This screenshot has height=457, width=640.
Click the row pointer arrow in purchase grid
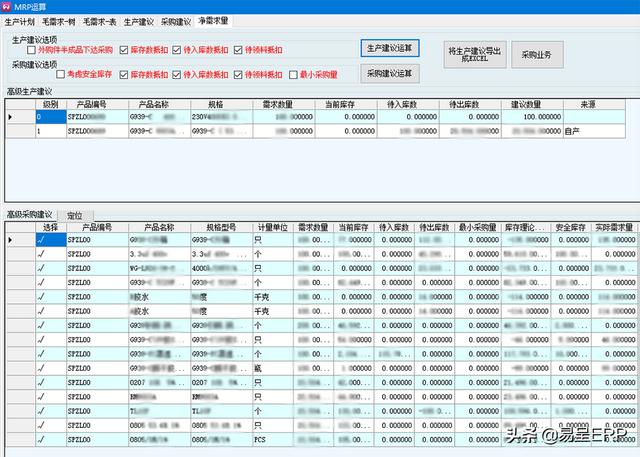(x=10, y=241)
